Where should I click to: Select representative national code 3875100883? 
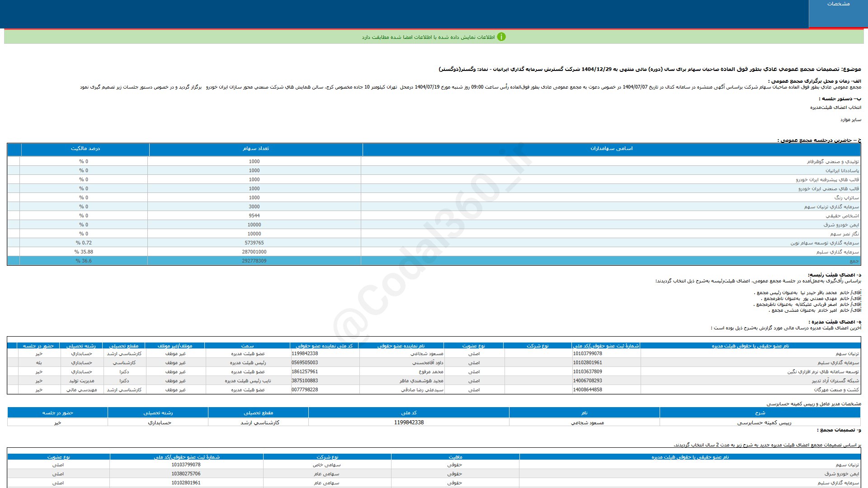tap(305, 380)
